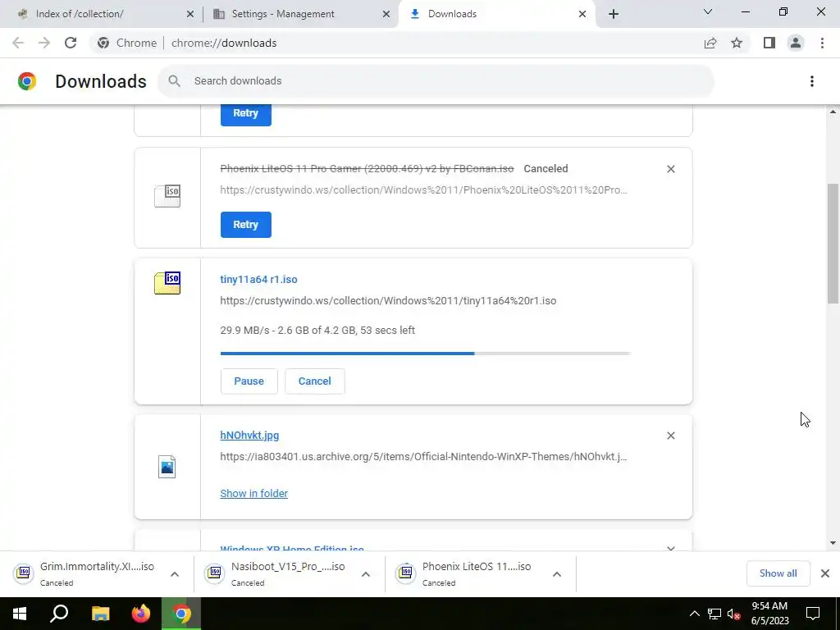Click the Chrome logo next to Downloads
This screenshot has height=630, width=840.
tap(27, 81)
